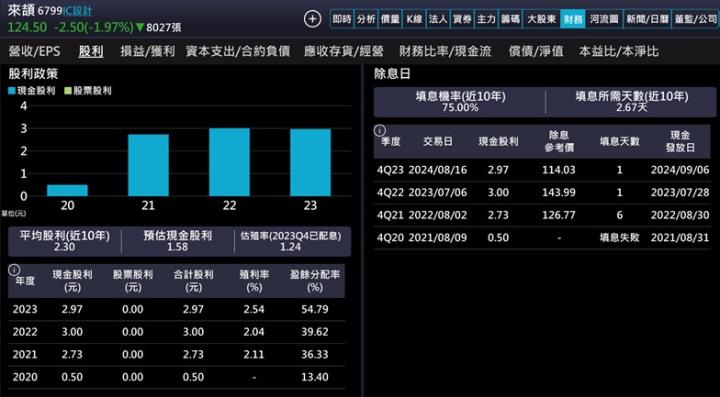Click the 4Q23 ex-dividend row
This screenshot has width=720, height=397.
click(x=542, y=170)
